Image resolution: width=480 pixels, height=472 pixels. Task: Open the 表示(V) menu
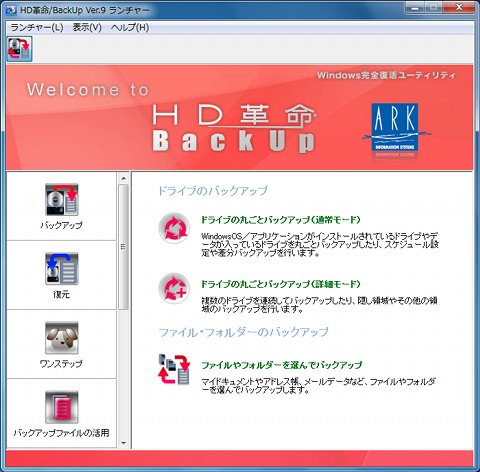(87, 27)
